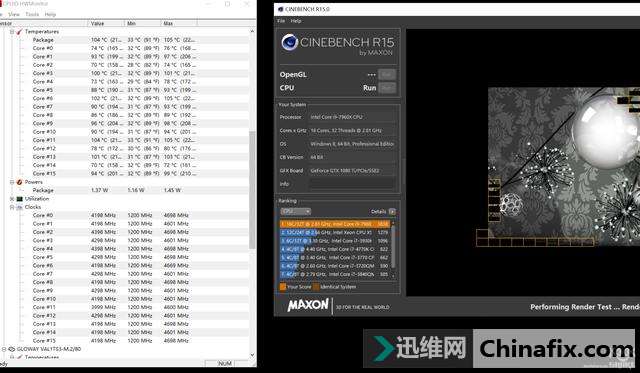Click the Temperatures thermometer icon in HWMonitor
The width and height of the screenshot is (640, 373).
(19, 31)
